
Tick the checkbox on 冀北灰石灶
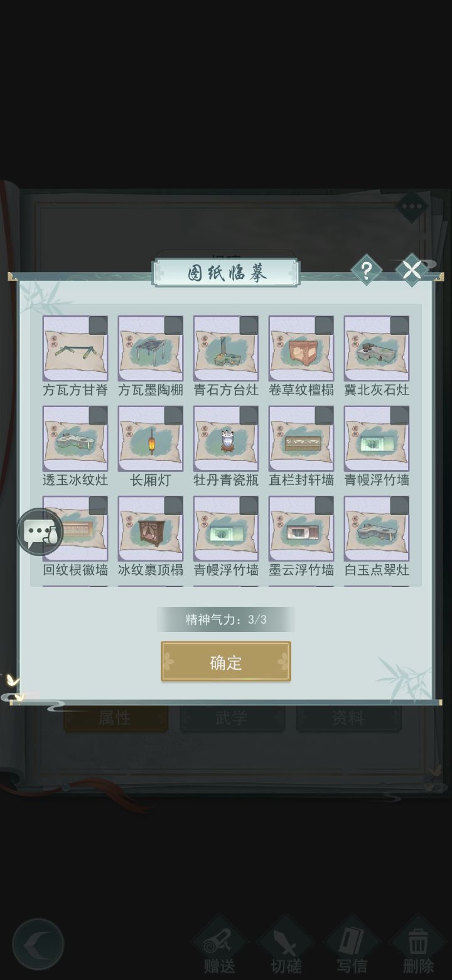(x=399, y=325)
